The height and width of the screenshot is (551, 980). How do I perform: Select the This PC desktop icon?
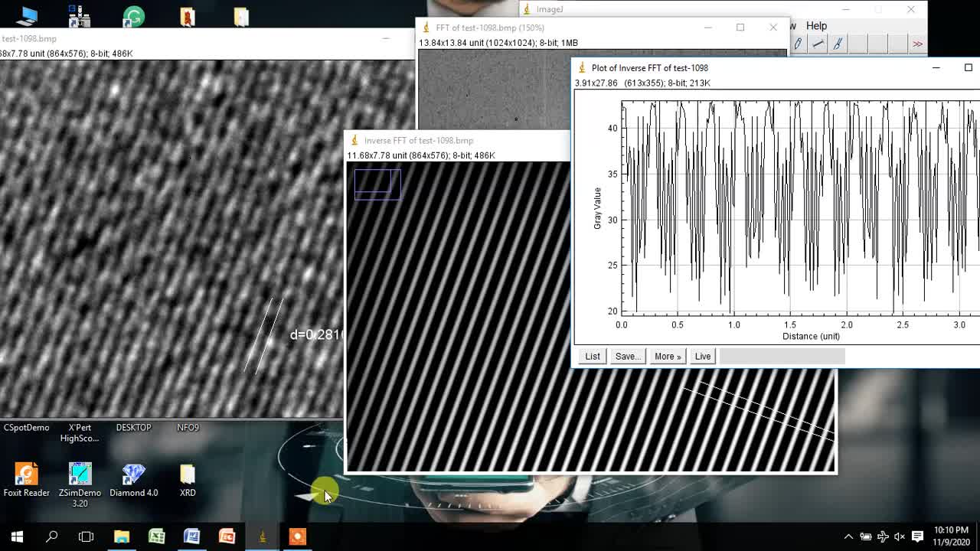(27, 15)
